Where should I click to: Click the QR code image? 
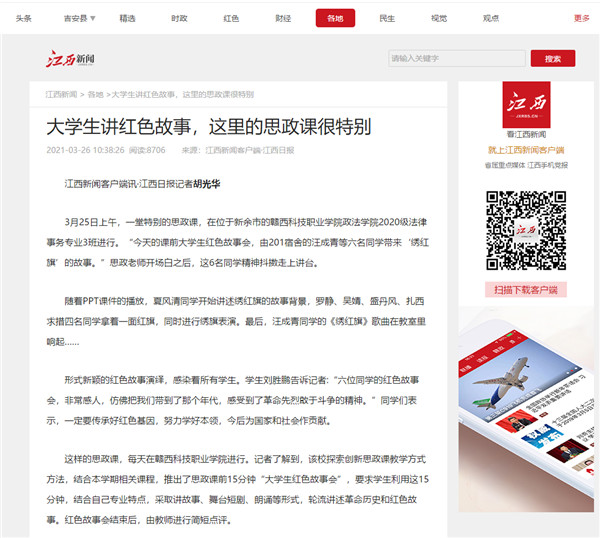tap(526, 230)
